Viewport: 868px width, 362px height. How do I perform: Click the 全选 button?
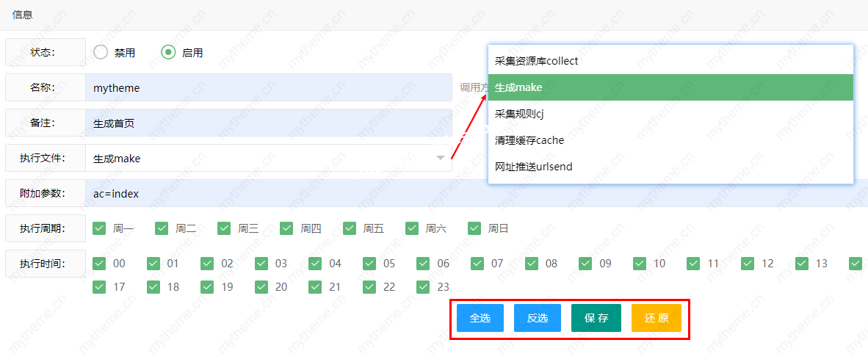480,318
